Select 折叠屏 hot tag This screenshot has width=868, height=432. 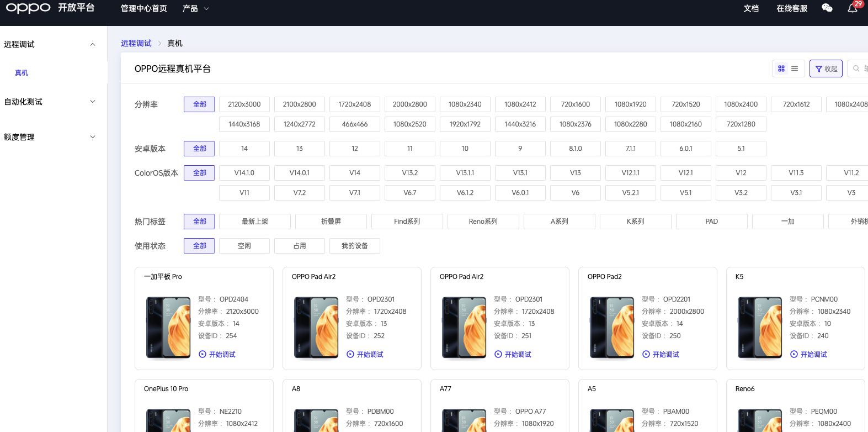coord(331,222)
